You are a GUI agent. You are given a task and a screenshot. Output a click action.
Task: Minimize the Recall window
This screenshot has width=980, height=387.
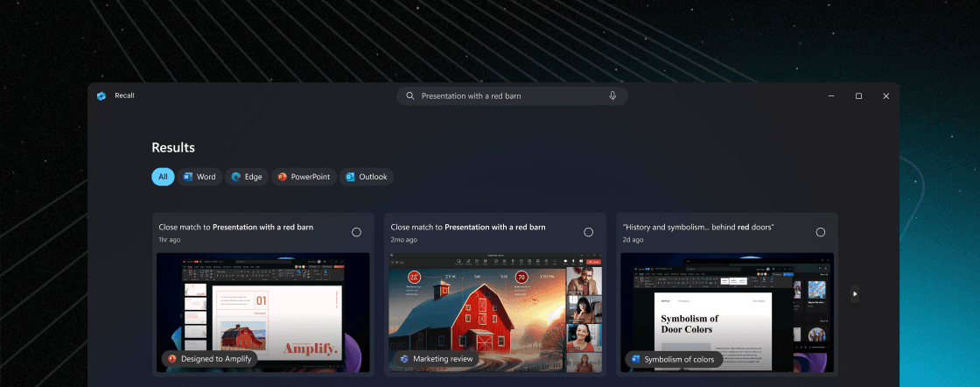click(831, 95)
